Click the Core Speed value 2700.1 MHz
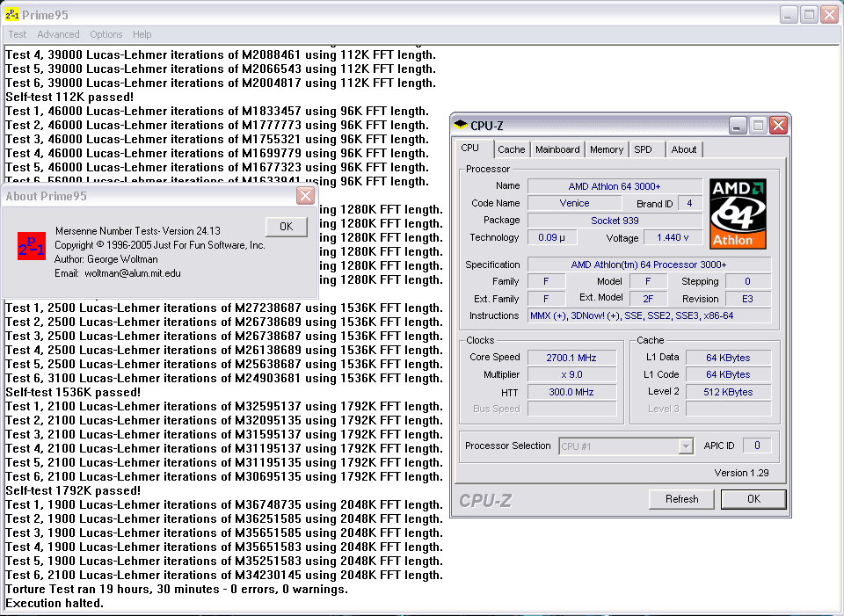The height and width of the screenshot is (616, 844). pyautogui.click(x=571, y=358)
